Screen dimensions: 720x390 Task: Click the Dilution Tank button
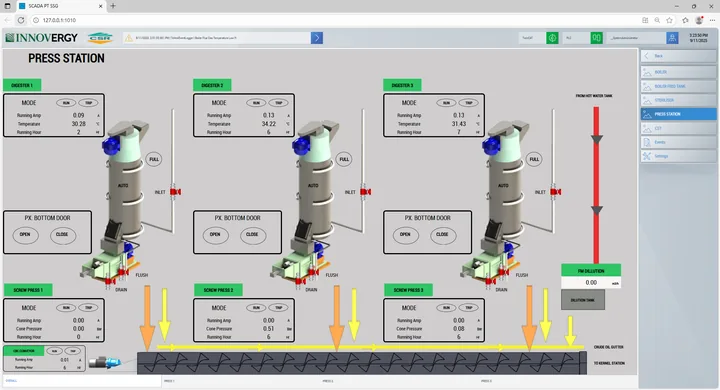tap(583, 300)
